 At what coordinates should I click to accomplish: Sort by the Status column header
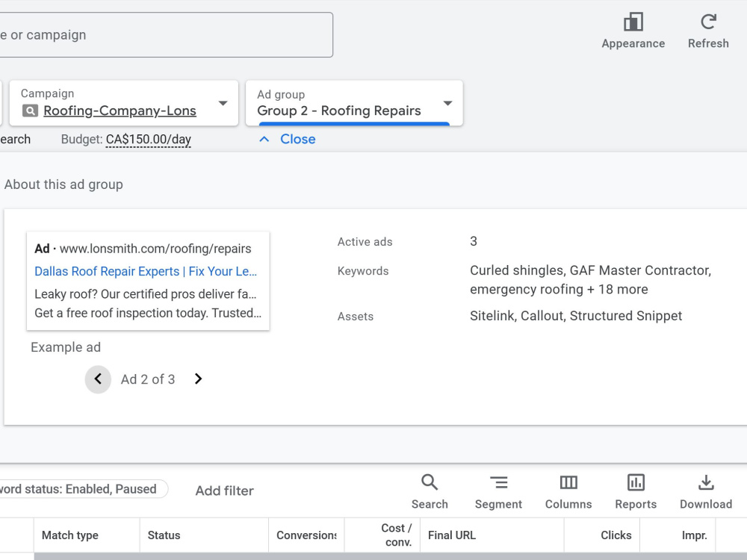pyautogui.click(x=164, y=535)
